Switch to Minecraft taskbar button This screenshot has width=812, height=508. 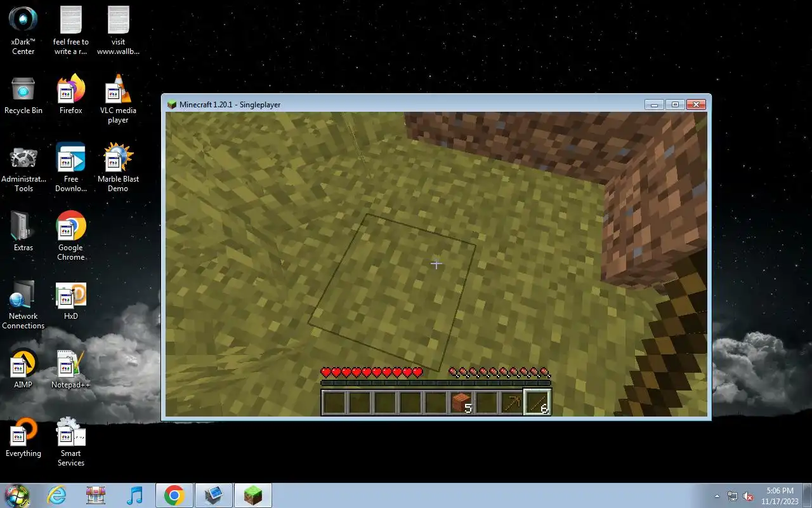(x=253, y=495)
